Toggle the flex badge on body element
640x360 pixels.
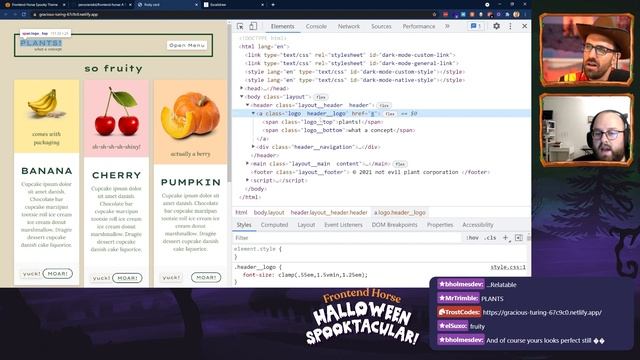(321, 97)
